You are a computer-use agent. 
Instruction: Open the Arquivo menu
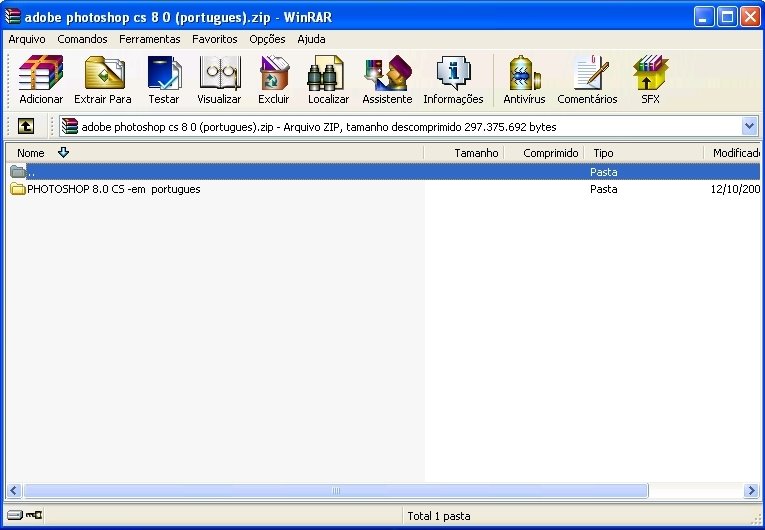pyautogui.click(x=27, y=39)
